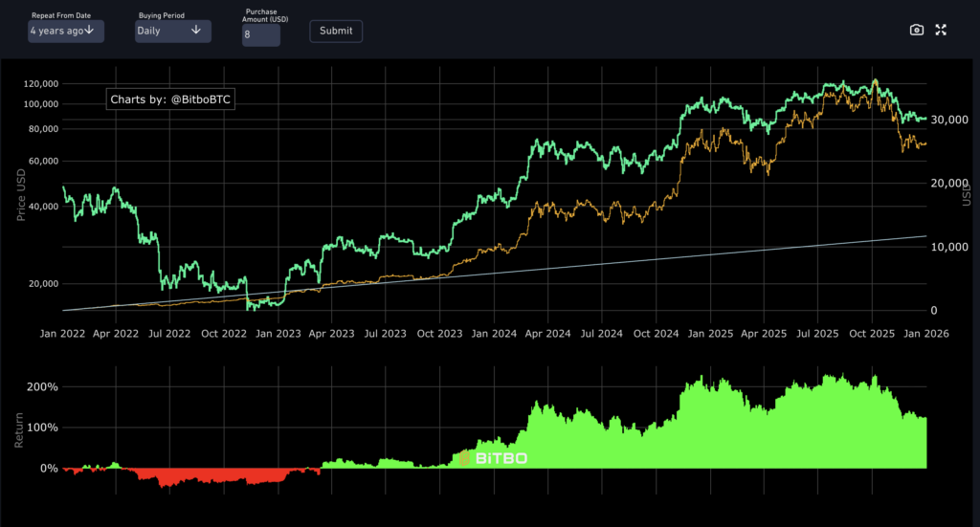Click the Charts by @BitboBTC label

point(169,99)
